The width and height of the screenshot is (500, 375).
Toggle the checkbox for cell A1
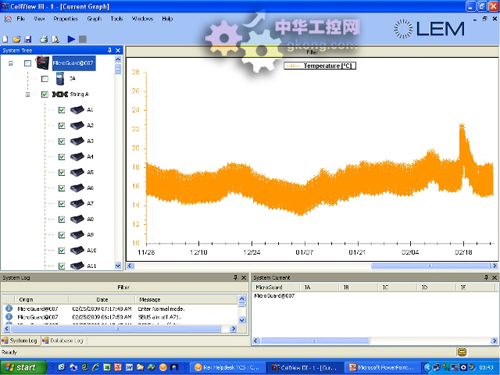61,110
